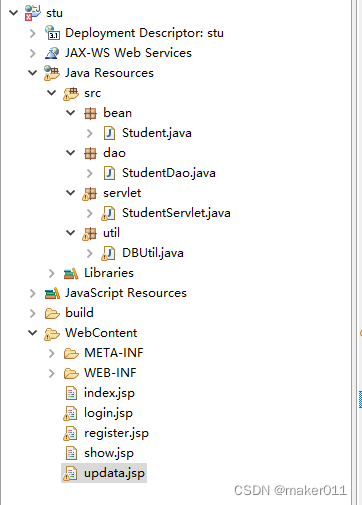Select 'WebContent' folder label
This screenshot has height=505, width=362.
101,333
